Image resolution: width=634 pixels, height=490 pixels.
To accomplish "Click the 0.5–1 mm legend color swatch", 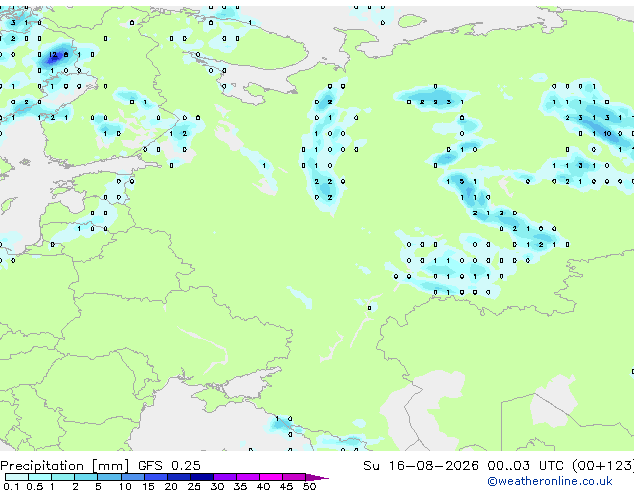I will point(40,477).
